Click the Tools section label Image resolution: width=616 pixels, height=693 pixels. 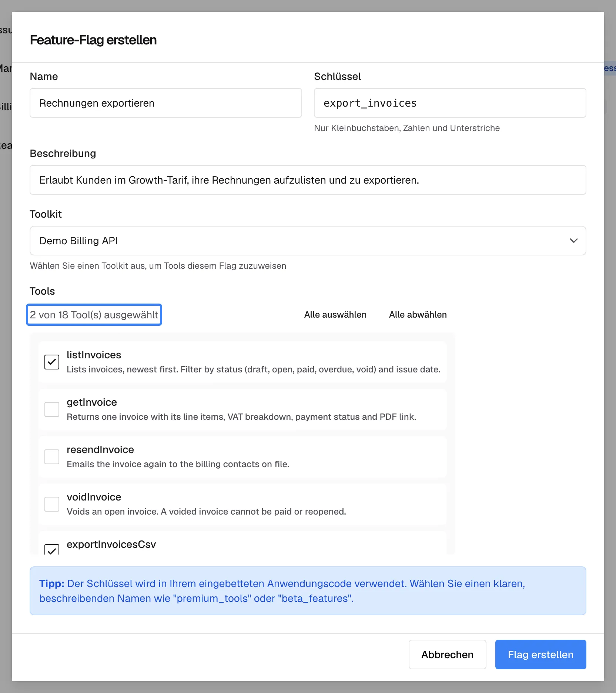pyautogui.click(x=42, y=291)
